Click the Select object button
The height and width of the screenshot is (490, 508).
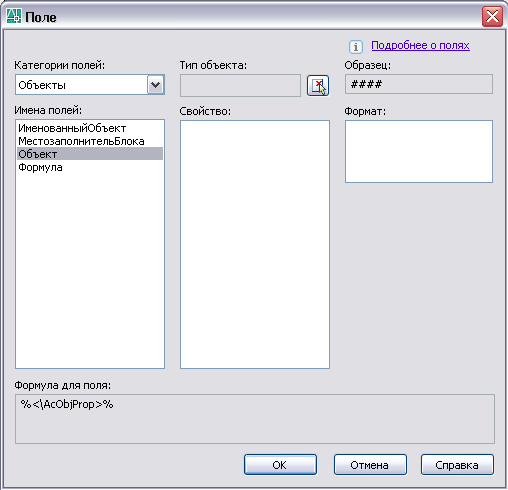318,86
